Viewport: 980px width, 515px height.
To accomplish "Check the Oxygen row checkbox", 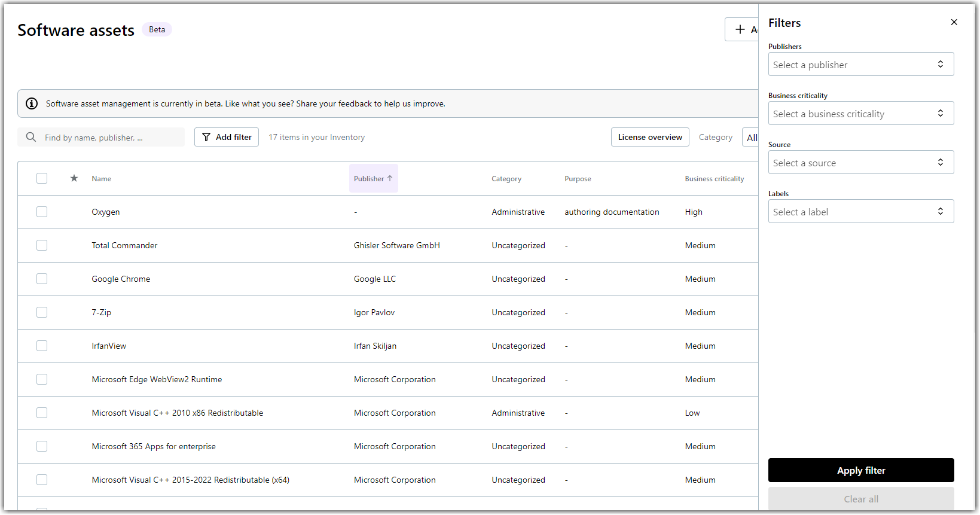I will (42, 212).
